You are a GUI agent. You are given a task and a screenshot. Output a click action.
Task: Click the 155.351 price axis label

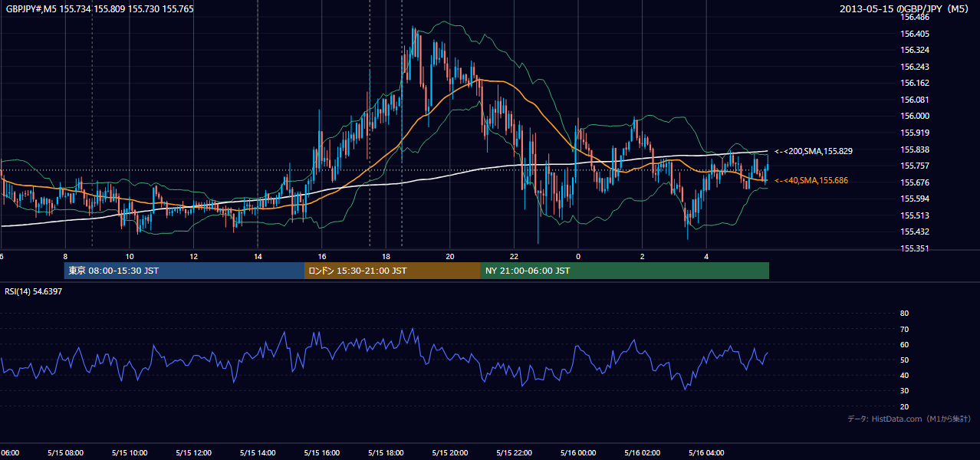pyautogui.click(x=915, y=248)
